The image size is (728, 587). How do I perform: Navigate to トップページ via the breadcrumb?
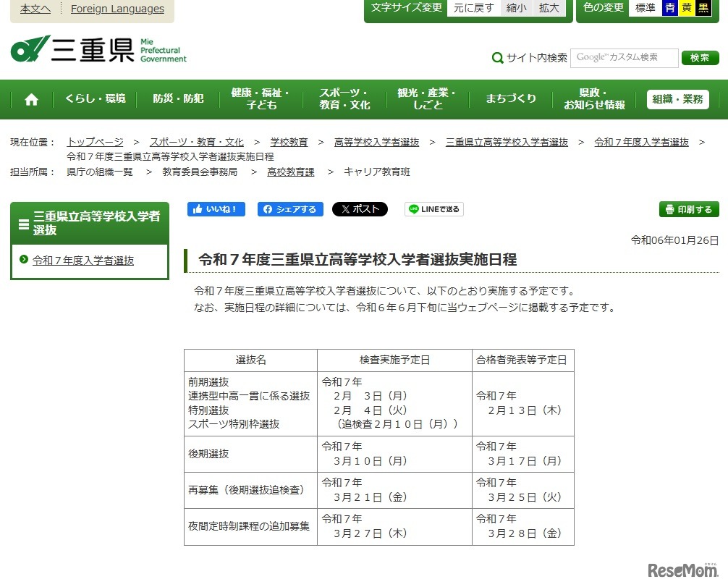(x=94, y=142)
